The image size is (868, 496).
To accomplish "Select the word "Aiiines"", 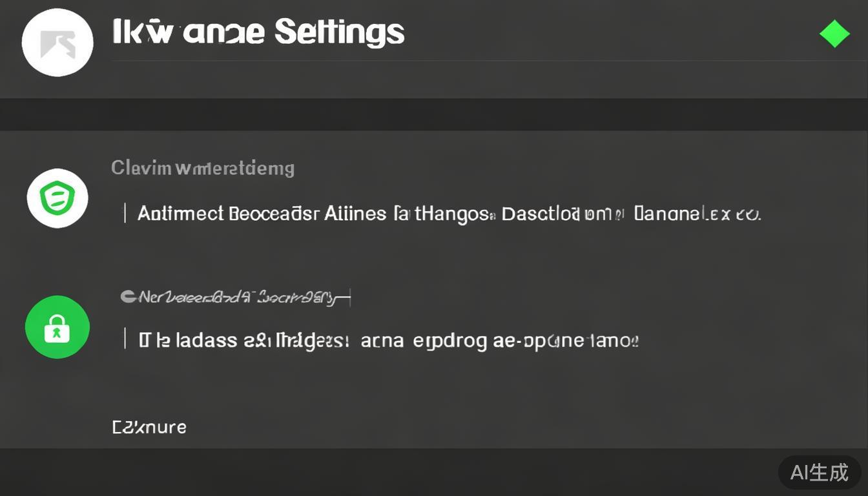I will tap(355, 213).
